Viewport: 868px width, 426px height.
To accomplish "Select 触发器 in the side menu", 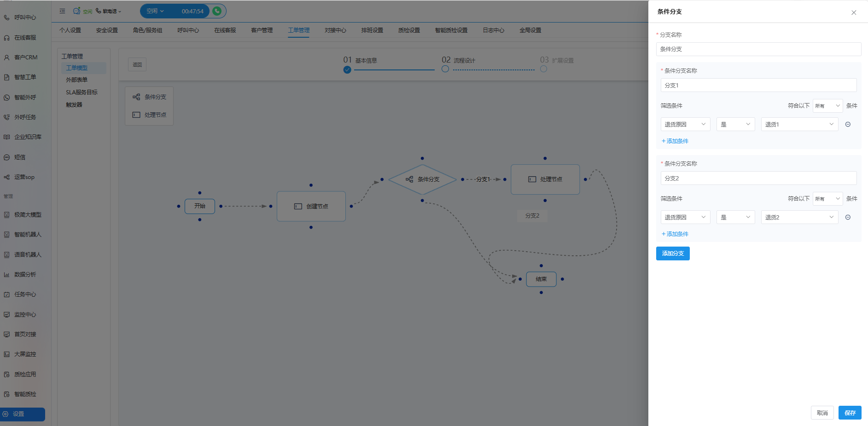I will (74, 105).
